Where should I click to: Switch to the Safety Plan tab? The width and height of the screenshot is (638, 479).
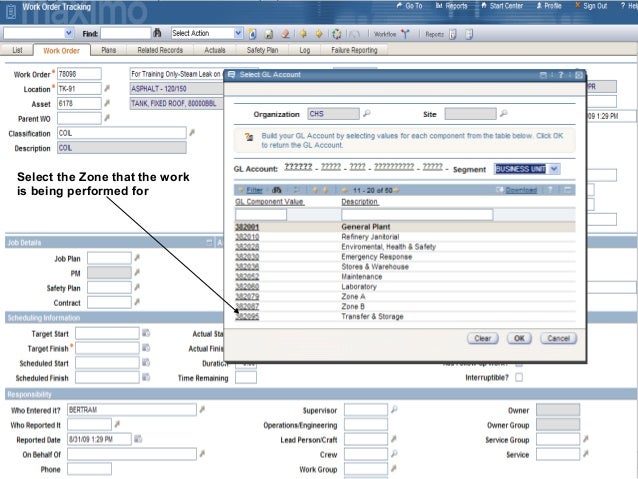point(262,49)
